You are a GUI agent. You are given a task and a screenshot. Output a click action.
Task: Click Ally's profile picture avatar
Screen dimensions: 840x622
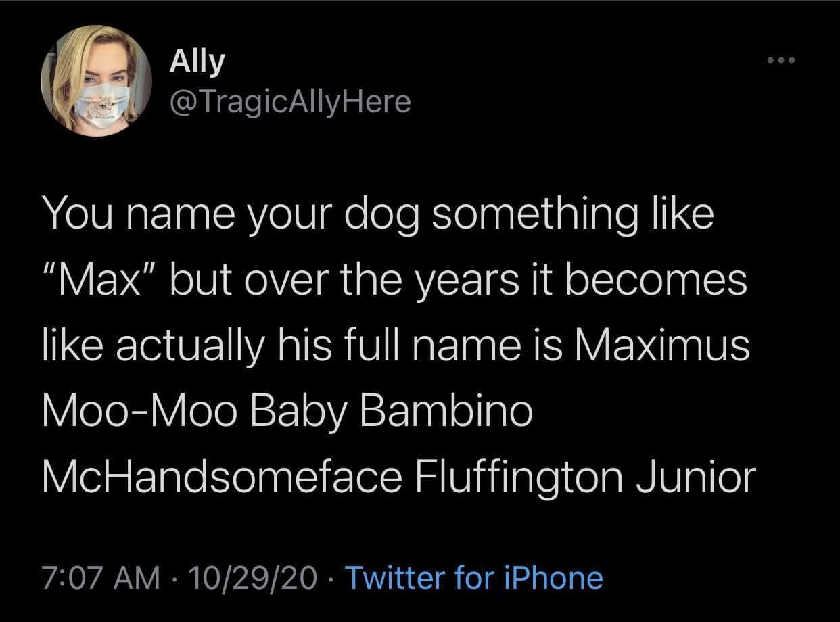coord(96,80)
